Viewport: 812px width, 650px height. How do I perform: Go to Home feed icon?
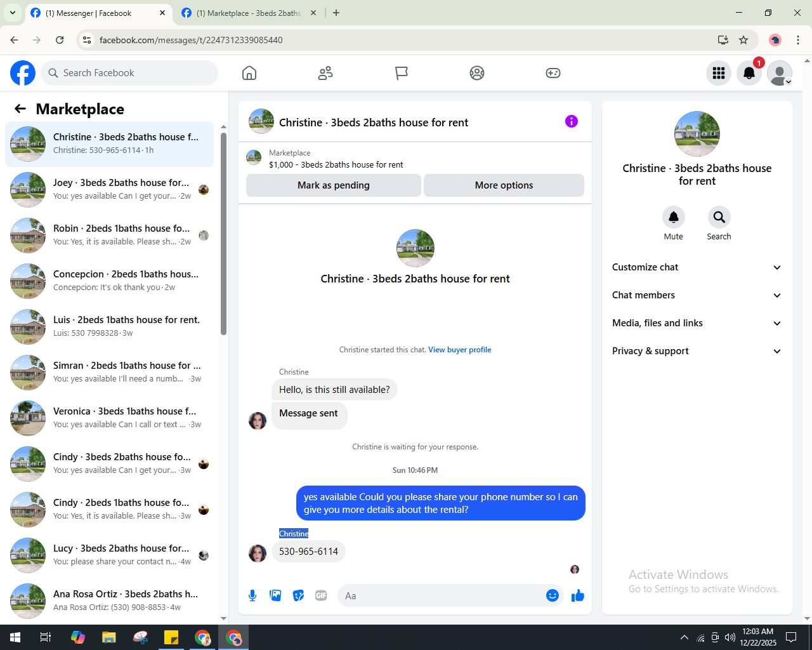point(249,73)
